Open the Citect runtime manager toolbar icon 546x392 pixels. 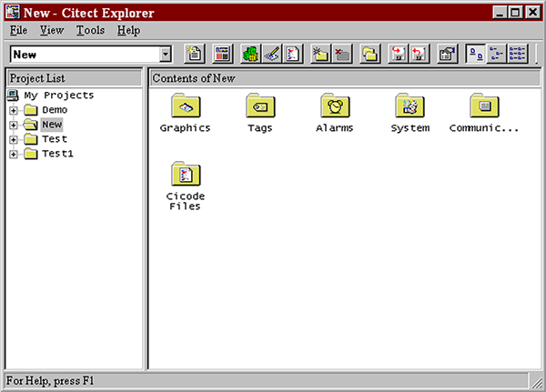pyautogui.click(x=222, y=54)
